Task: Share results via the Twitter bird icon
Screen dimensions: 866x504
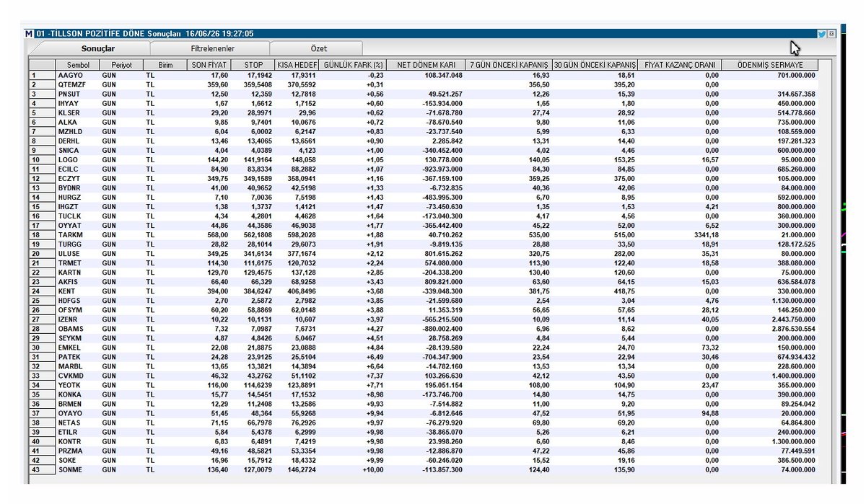Action: (822, 33)
